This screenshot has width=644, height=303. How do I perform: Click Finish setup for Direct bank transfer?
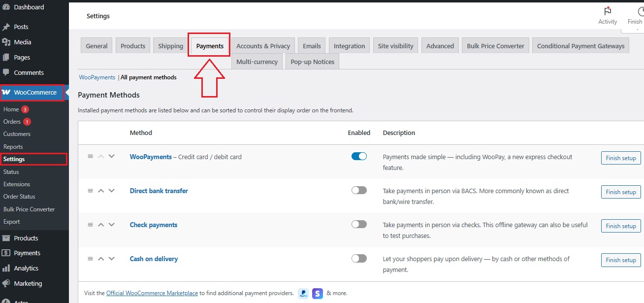[x=621, y=192]
